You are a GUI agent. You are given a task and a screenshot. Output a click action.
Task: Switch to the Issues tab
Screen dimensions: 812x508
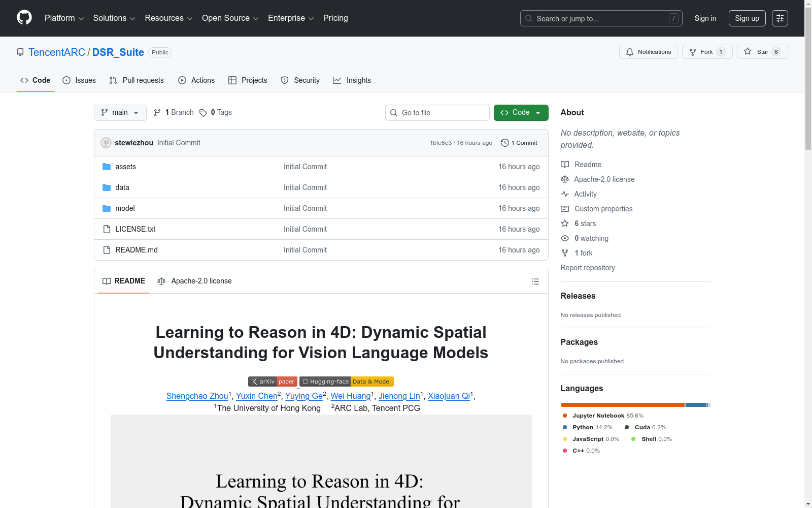pyautogui.click(x=79, y=80)
